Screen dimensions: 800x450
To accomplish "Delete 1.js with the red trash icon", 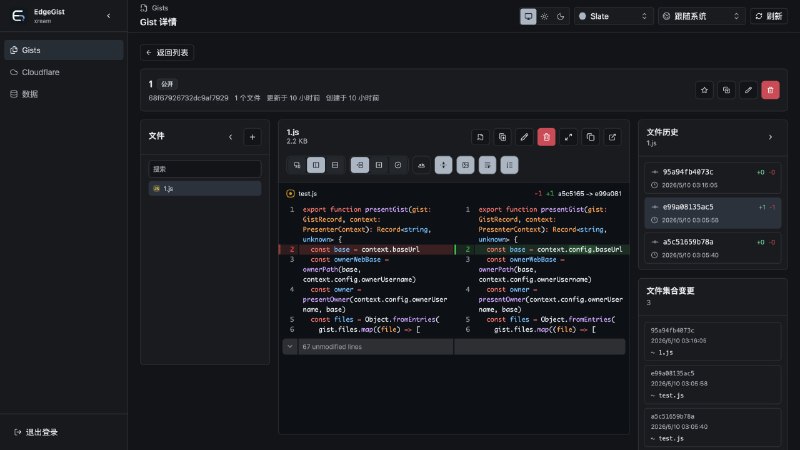I will pyautogui.click(x=546, y=137).
